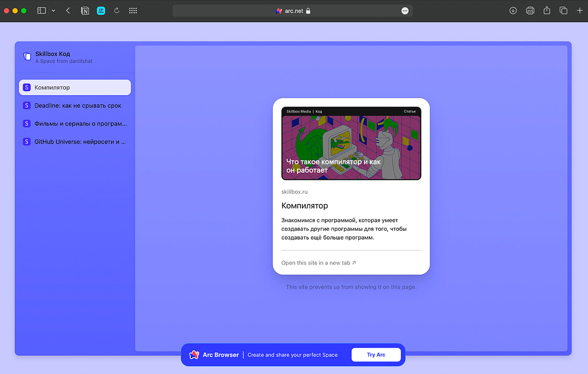Click the print icon in toolbar
The width and height of the screenshot is (588, 374).
pyautogui.click(x=530, y=11)
